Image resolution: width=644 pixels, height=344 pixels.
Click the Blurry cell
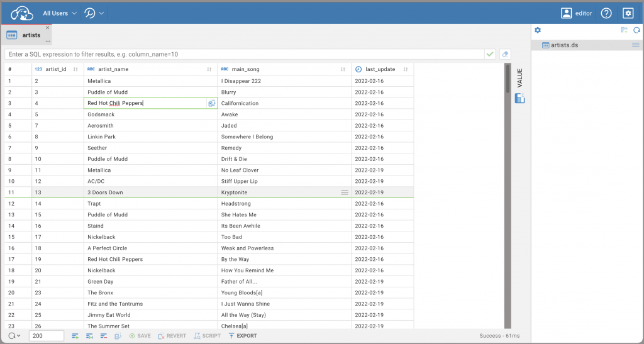tap(284, 92)
